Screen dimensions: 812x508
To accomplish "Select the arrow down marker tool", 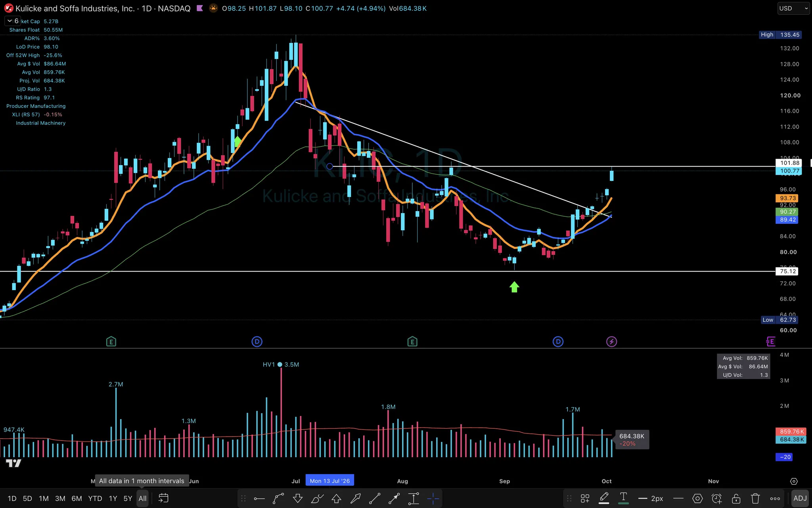I will (298, 498).
